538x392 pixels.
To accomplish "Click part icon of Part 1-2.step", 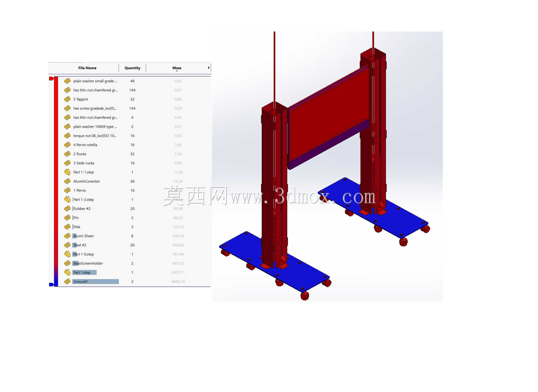I will click(67, 199).
